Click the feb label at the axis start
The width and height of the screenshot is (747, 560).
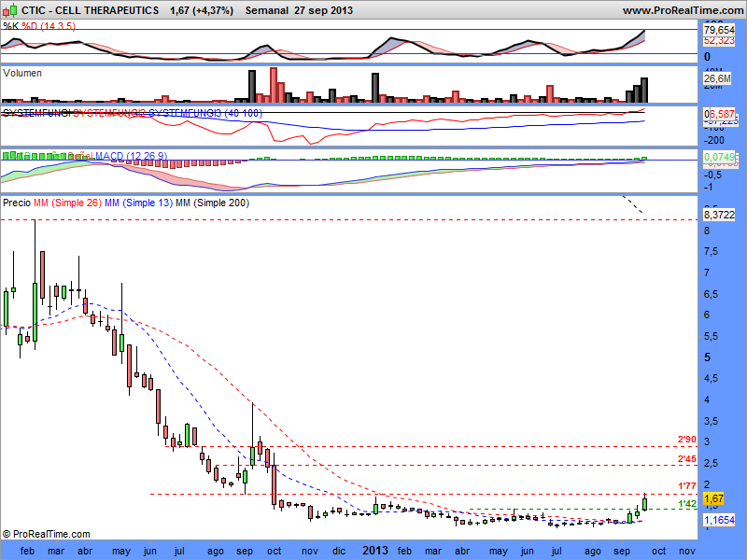28,551
